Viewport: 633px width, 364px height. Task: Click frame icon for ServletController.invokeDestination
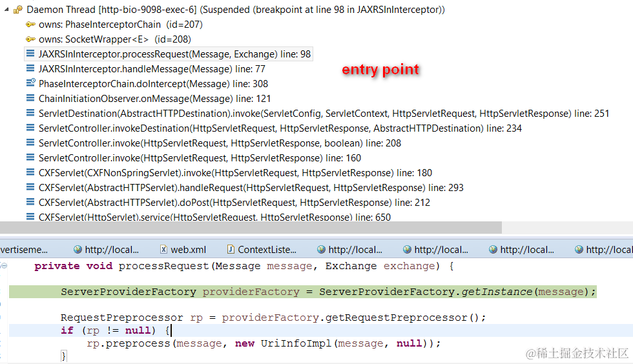pos(30,128)
